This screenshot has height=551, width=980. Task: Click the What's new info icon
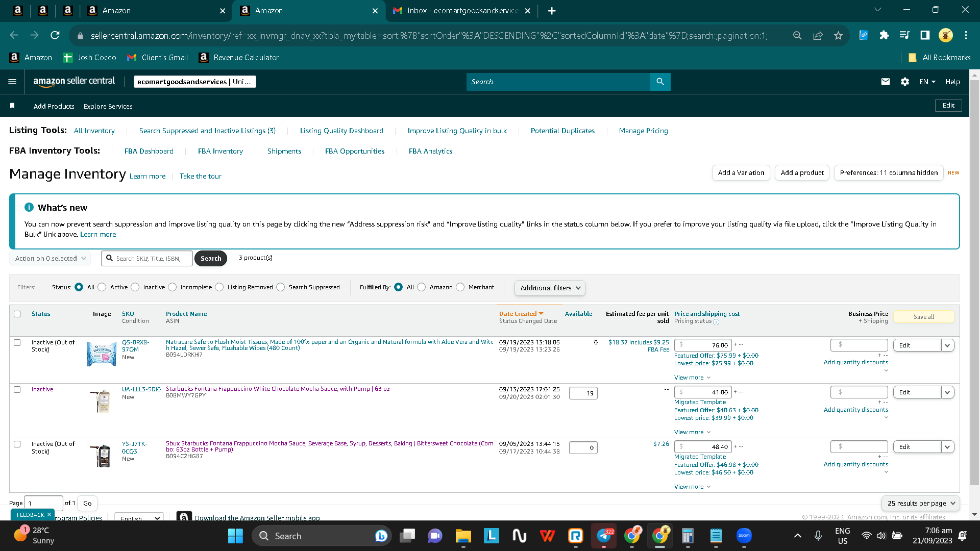tap(29, 207)
